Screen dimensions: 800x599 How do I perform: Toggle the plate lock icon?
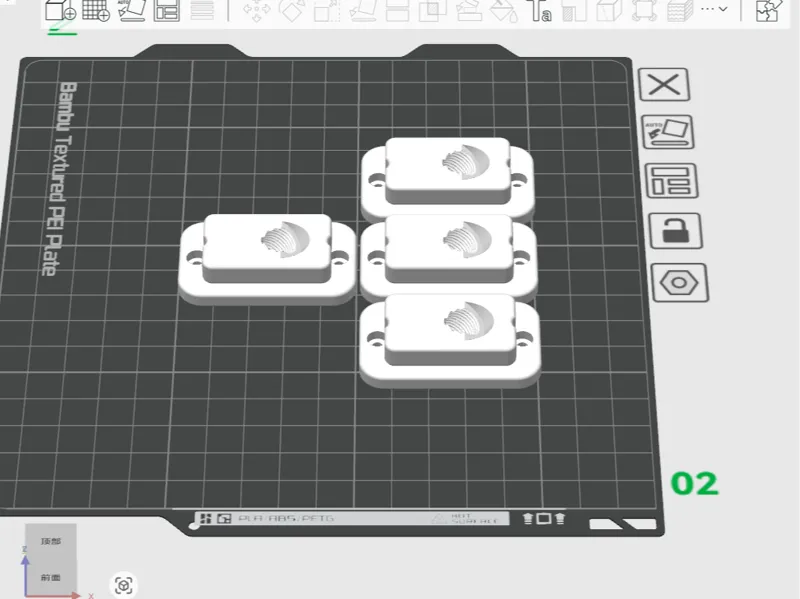pos(676,231)
